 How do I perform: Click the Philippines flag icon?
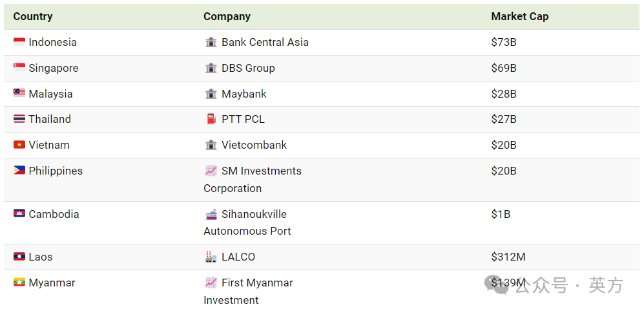(19, 171)
